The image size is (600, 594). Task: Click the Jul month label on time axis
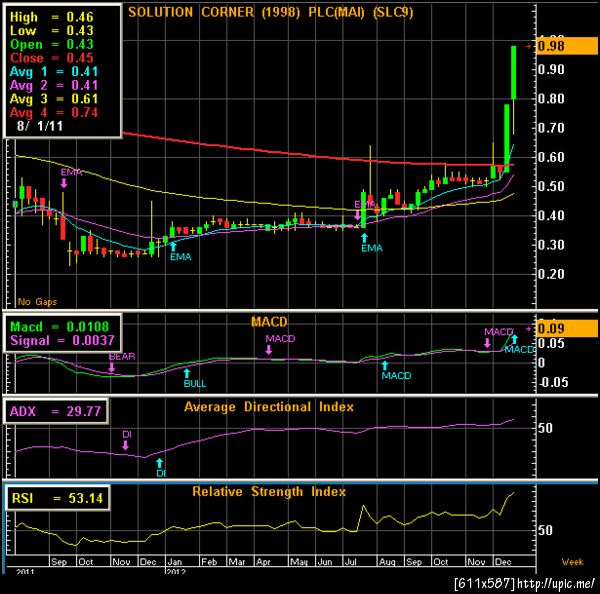tap(351, 562)
